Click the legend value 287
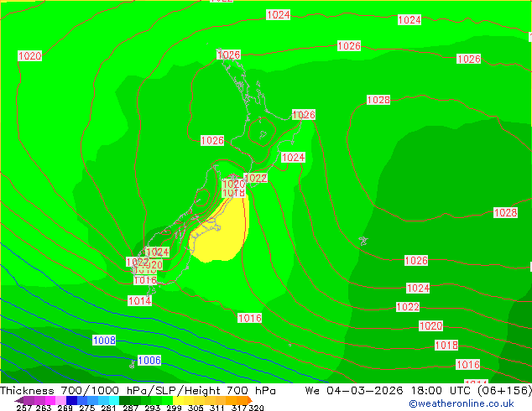532x411 pixels. (130, 408)
